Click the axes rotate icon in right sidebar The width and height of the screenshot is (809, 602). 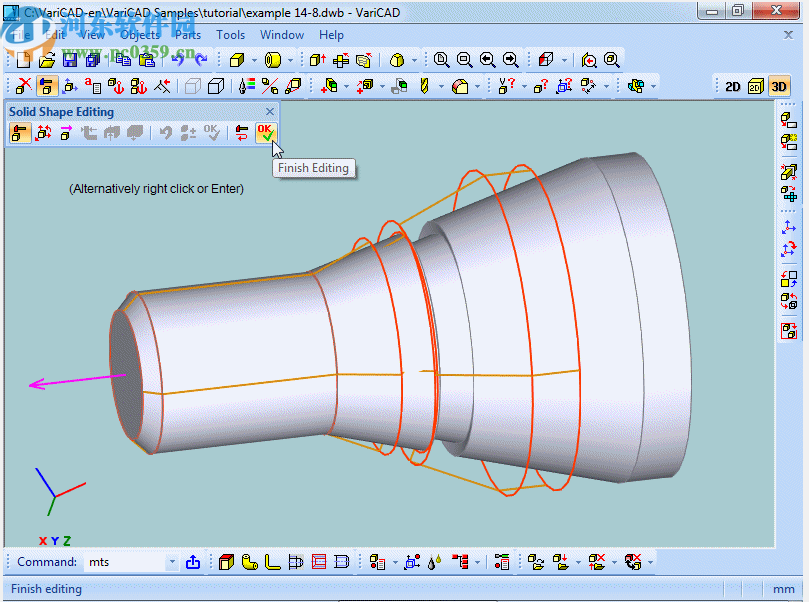pos(788,250)
